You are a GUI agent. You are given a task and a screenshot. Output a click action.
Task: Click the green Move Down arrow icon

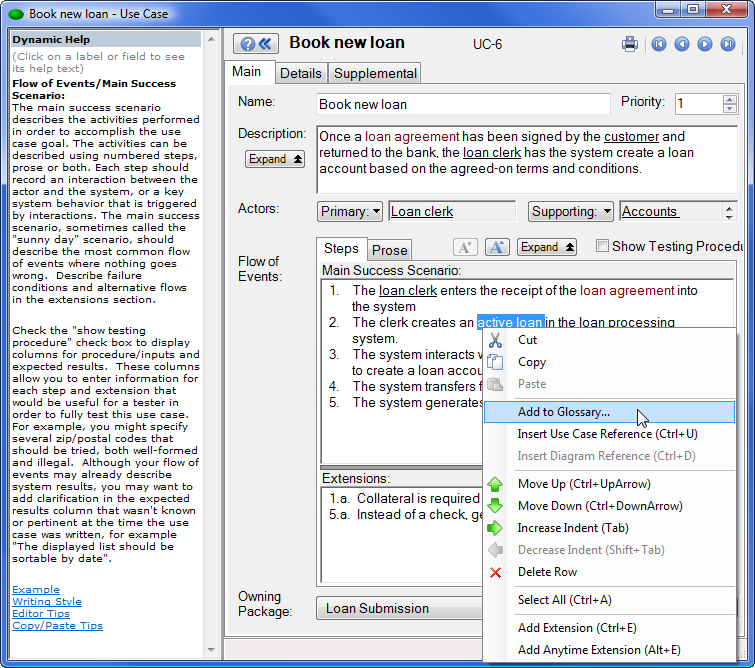pos(495,506)
